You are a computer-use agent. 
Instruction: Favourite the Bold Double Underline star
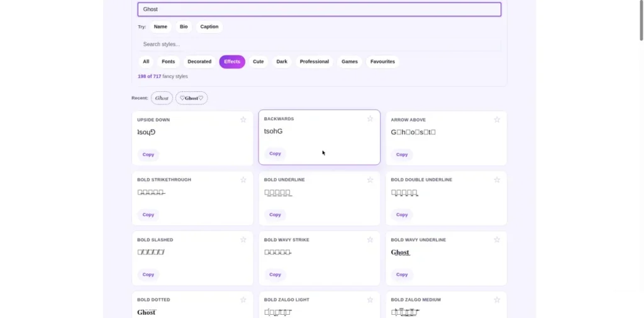point(497,179)
